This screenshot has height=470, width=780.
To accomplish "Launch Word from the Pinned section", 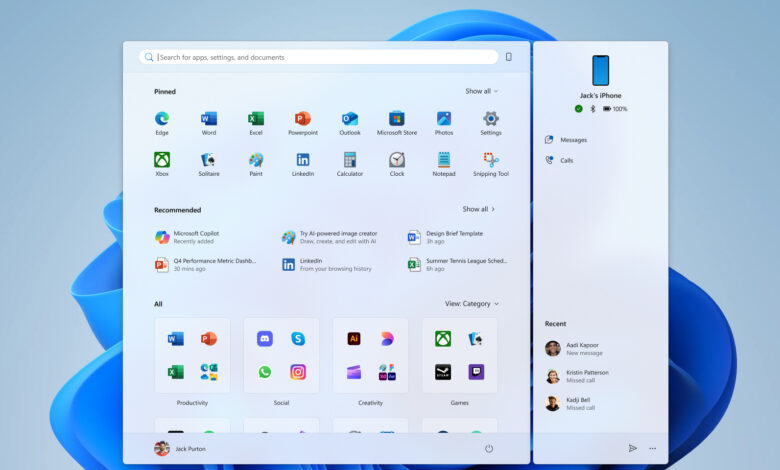I will (209, 122).
